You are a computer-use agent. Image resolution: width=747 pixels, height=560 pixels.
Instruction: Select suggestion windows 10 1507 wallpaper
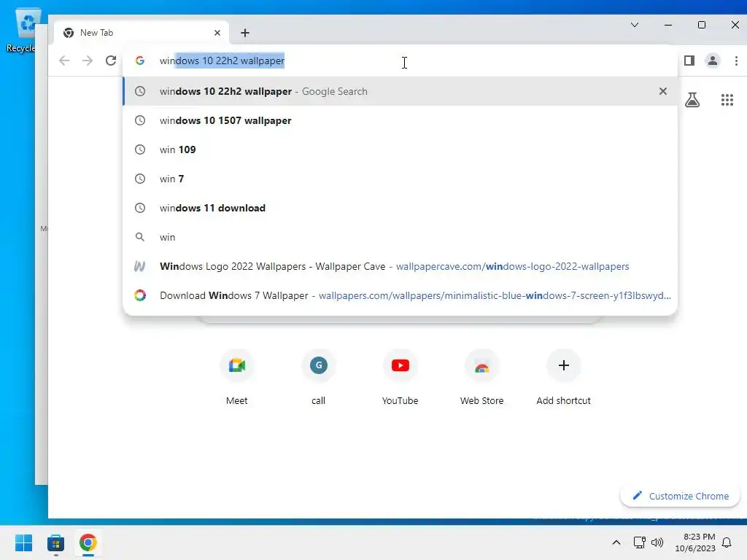(400, 120)
